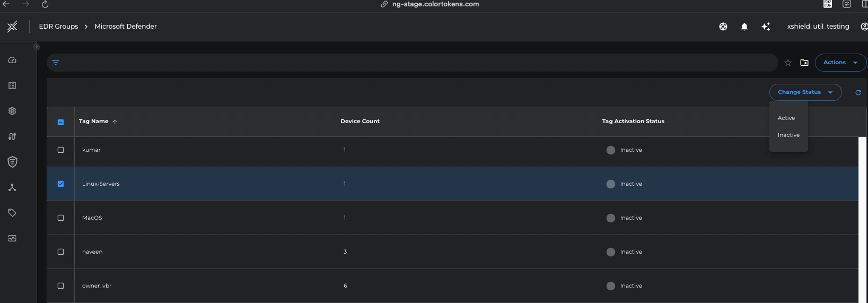Open the tags icon in sidebar
Image resolution: width=868 pixels, height=303 pixels.
pyautogui.click(x=12, y=213)
